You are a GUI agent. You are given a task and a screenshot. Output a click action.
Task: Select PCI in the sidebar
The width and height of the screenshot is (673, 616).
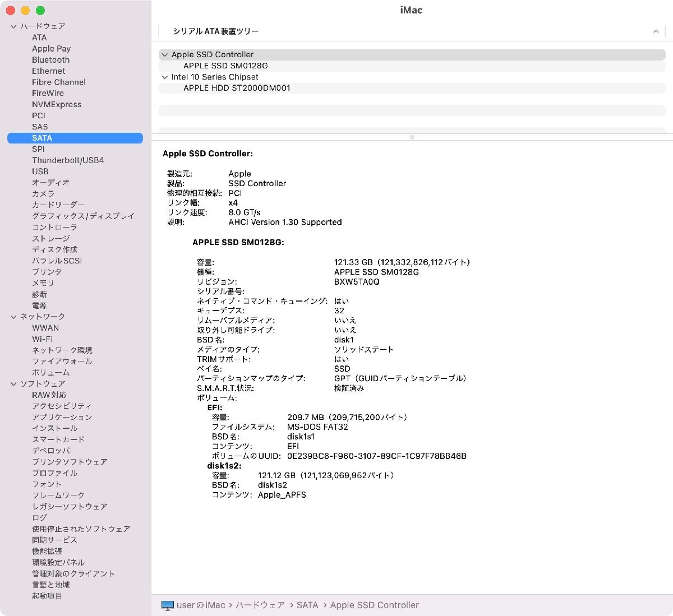[38, 115]
